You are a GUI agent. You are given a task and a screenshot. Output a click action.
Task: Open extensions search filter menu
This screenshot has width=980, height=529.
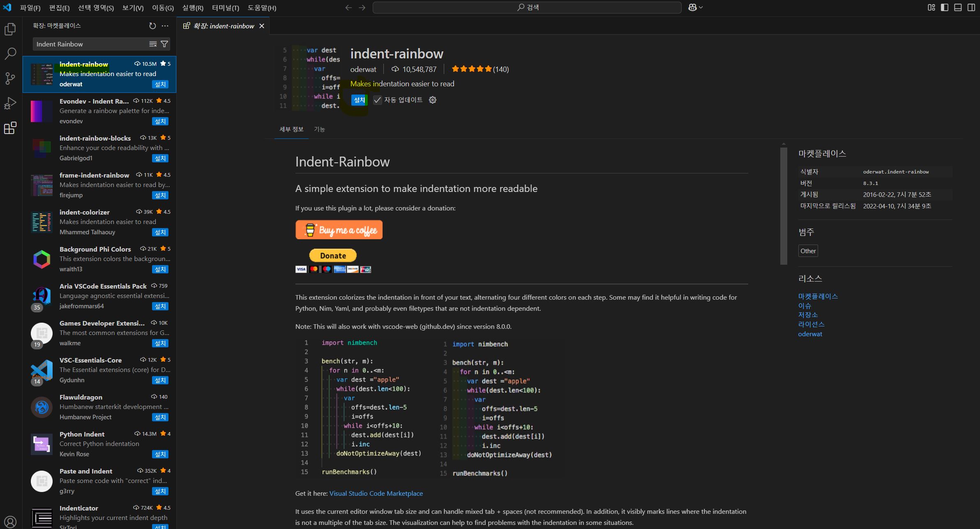click(x=164, y=44)
